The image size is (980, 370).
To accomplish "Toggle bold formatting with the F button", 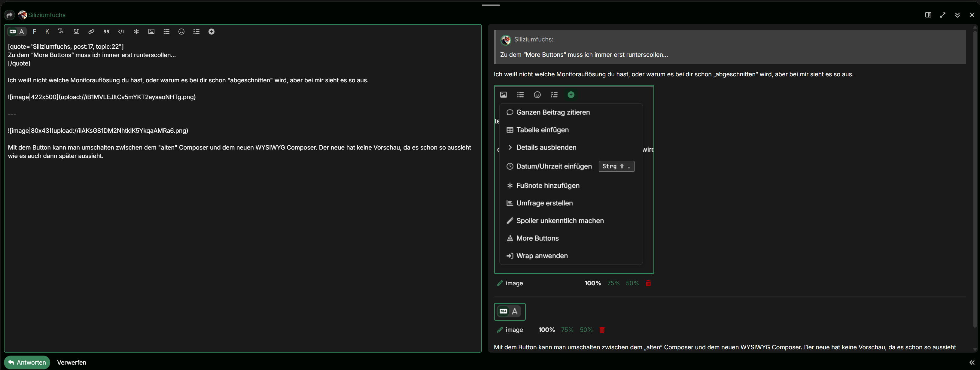I will tap(34, 32).
